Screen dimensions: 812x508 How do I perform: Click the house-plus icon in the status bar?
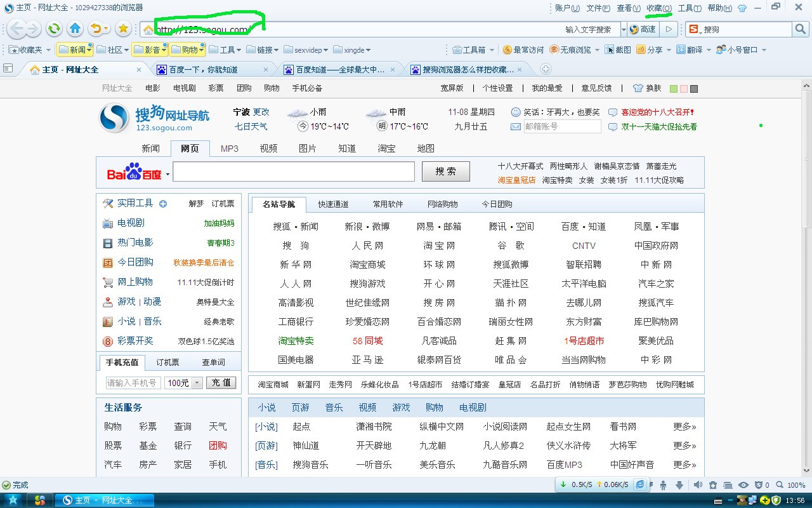713,485
